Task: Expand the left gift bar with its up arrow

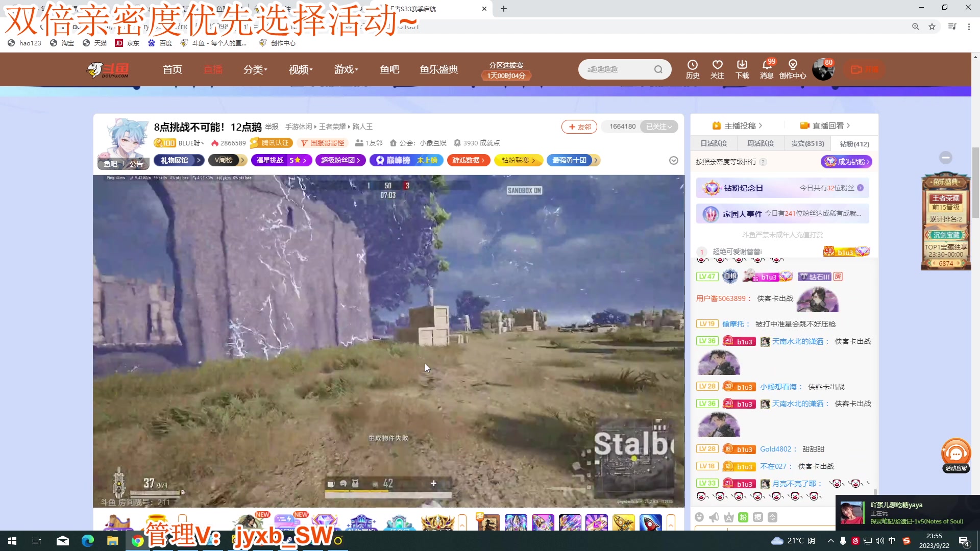Action: (x=462, y=522)
